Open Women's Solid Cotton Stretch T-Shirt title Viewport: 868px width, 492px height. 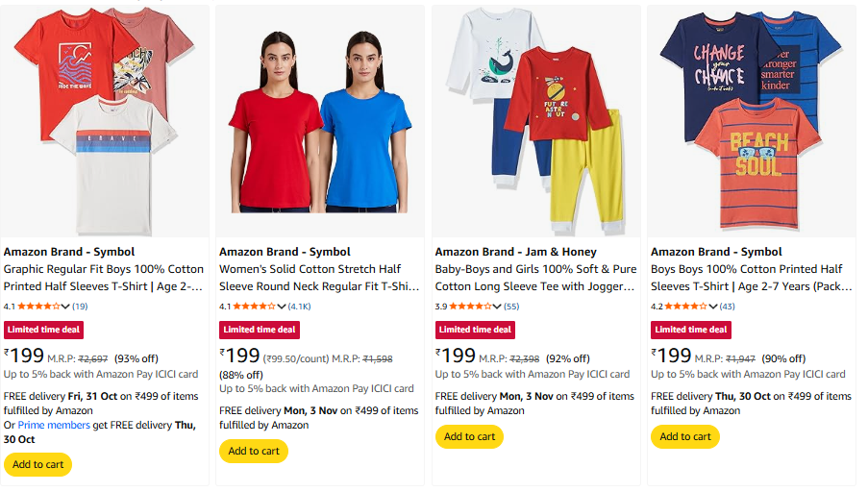coord(320,278)
